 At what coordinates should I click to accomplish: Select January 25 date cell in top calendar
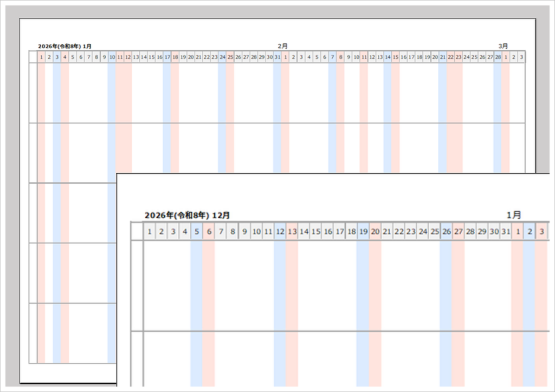pos(230,57)
